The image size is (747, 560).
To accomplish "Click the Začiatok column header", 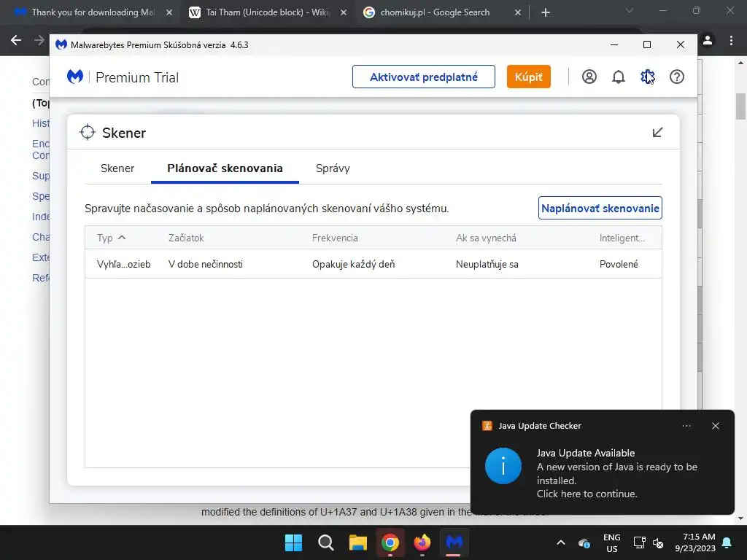I will (x=186, y=238).
